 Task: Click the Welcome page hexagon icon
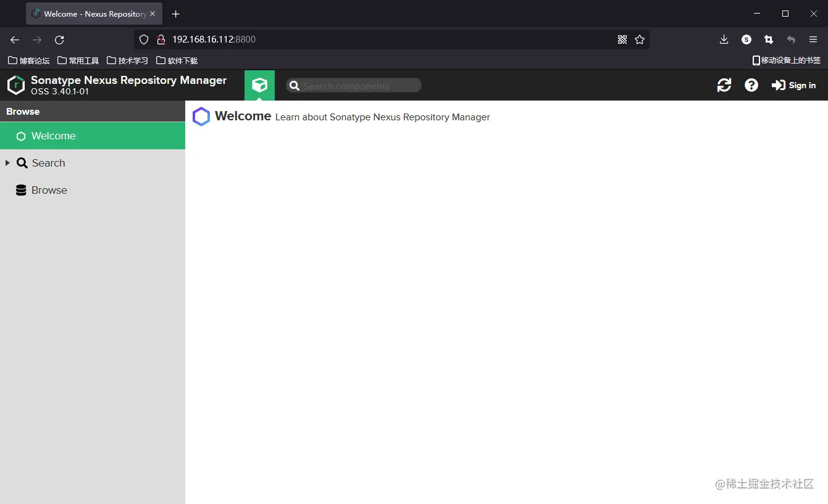click(201, 117)
